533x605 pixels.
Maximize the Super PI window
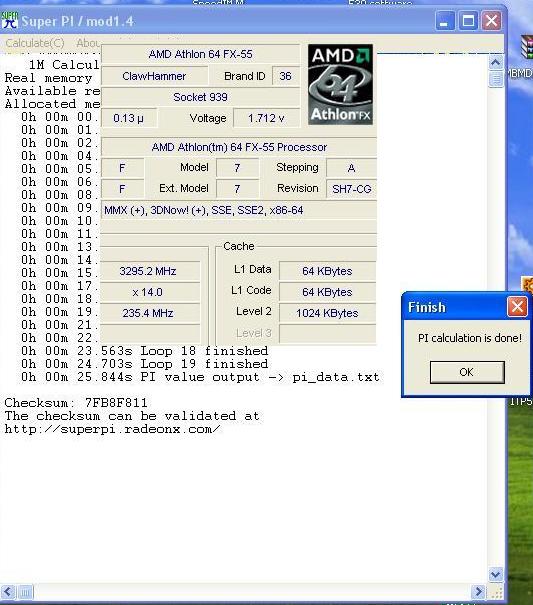(x=468, y=20)
